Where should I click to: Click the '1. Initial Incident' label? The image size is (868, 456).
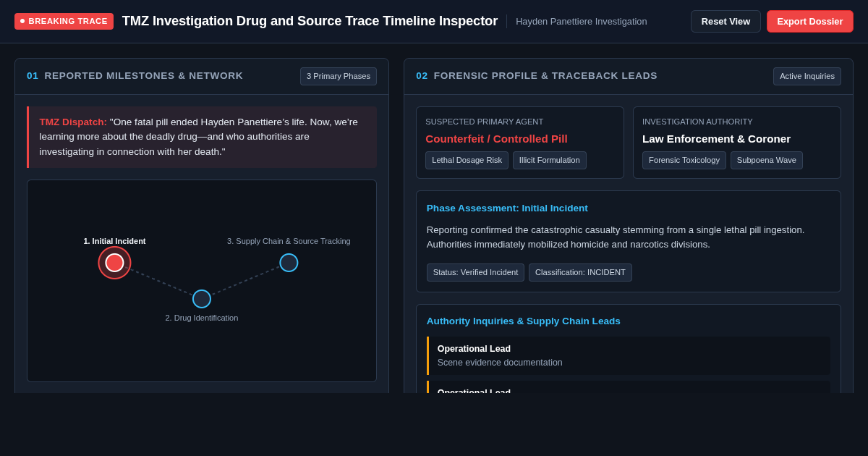(114, 241)
